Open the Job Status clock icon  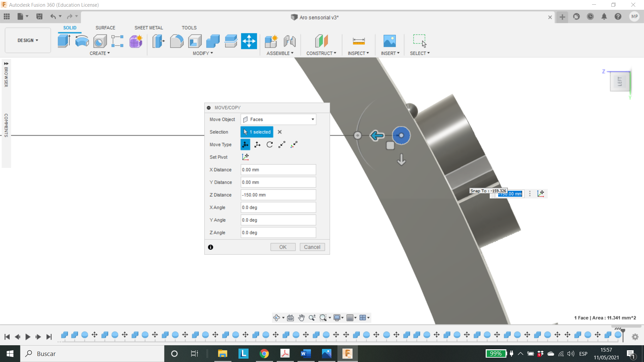590,16
